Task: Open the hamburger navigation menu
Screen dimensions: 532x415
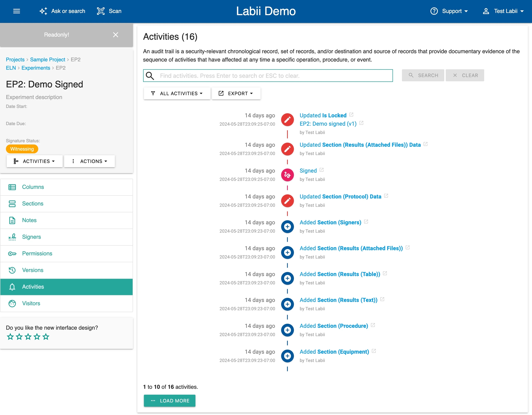Action: [x=17, y=11]
